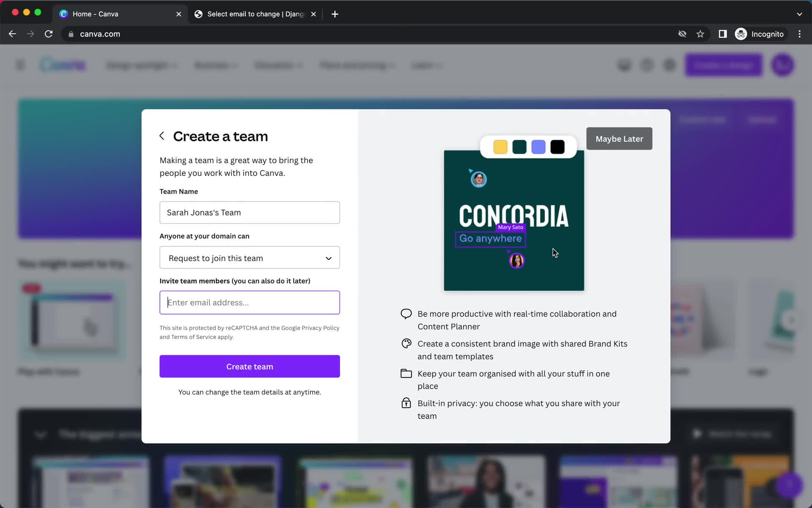Click the macOS green fullscreen button
This screenshot has width=812, height=508.
pos(38,12)
